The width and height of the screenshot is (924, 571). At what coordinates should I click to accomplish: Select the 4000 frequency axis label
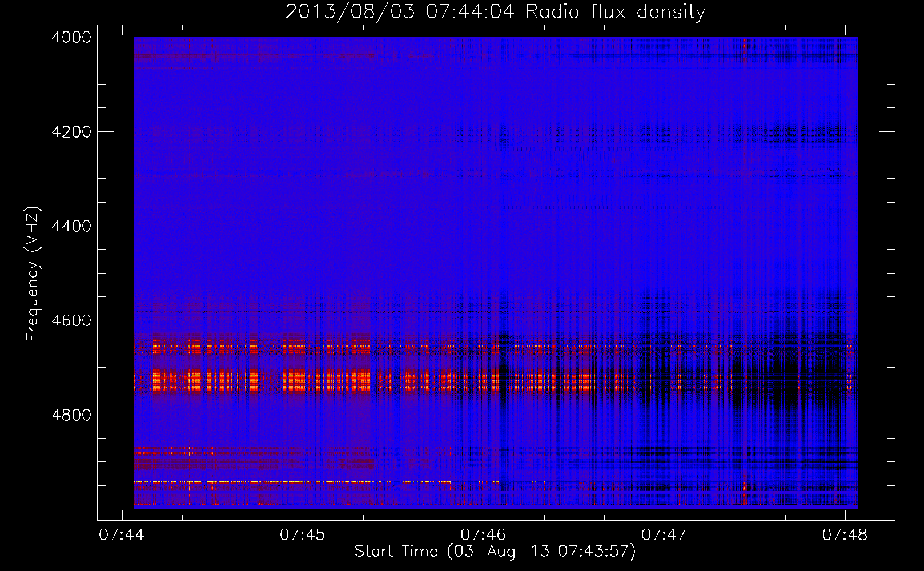71,37
